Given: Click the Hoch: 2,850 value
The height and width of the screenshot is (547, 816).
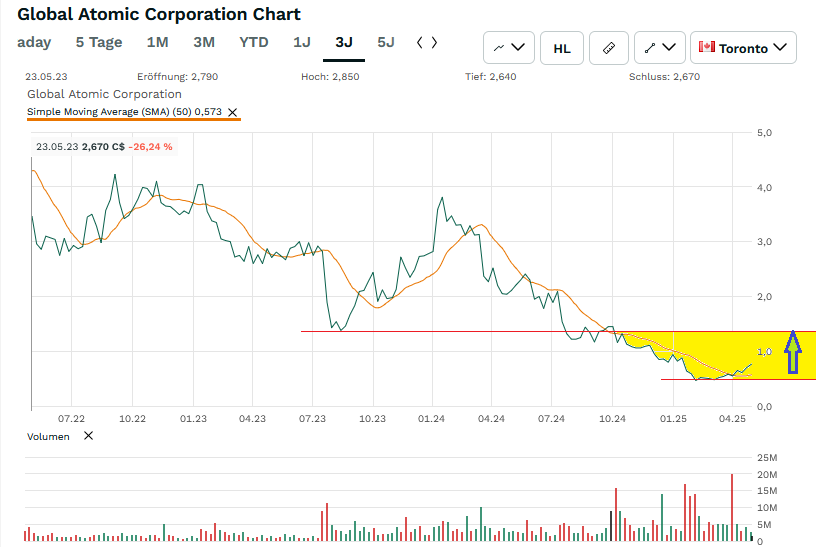Looking at the screenshot, I should pos(330,77).
